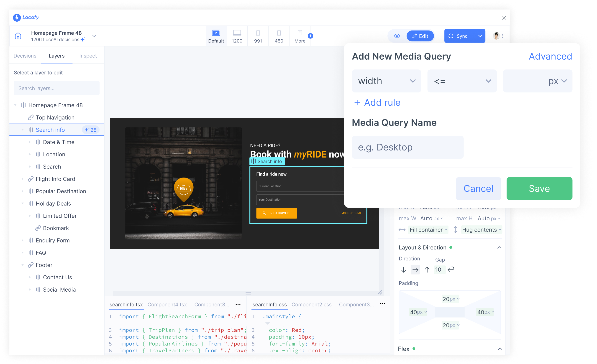Image resolution: width=597 pixels, height=364 pixels.
Task: Open the width property dropdown
Action: [386, 81]
